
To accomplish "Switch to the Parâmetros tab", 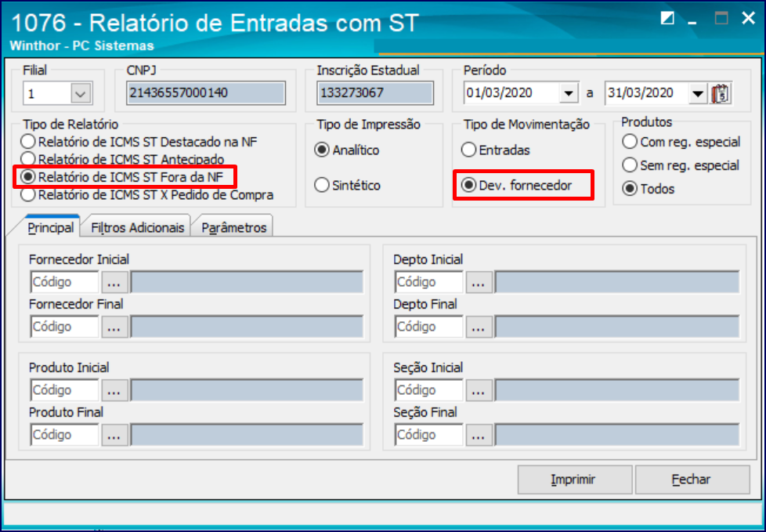I will point(234,227).
